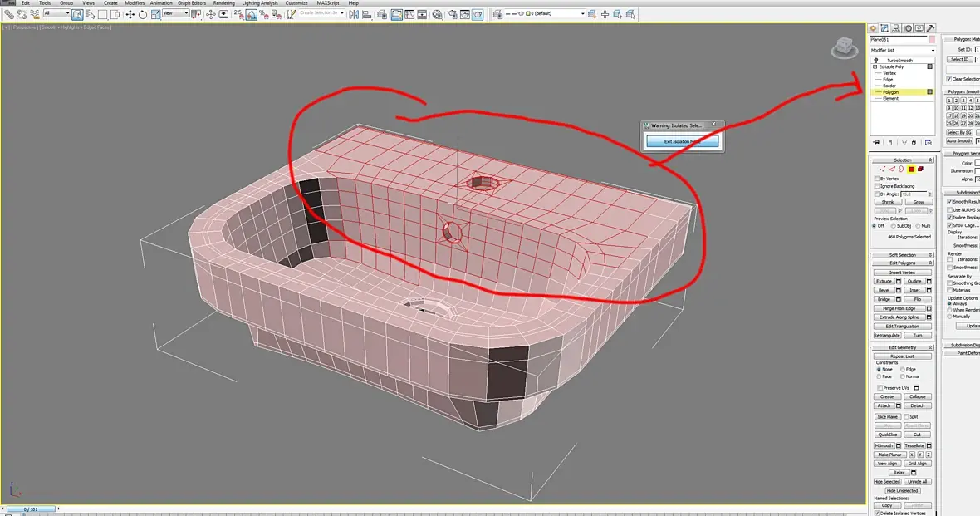Select the Link tool in main toolbar
This screenshot has height=516, width=980.
point(9,14)
